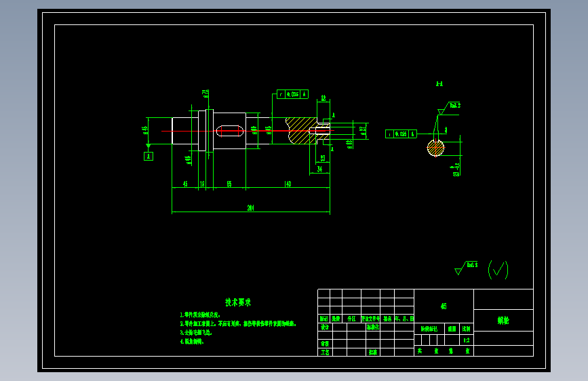Click the keyway slot on the shaft
Image resolution: width=588 pixels, height=381 pixels.
point(230,131)
